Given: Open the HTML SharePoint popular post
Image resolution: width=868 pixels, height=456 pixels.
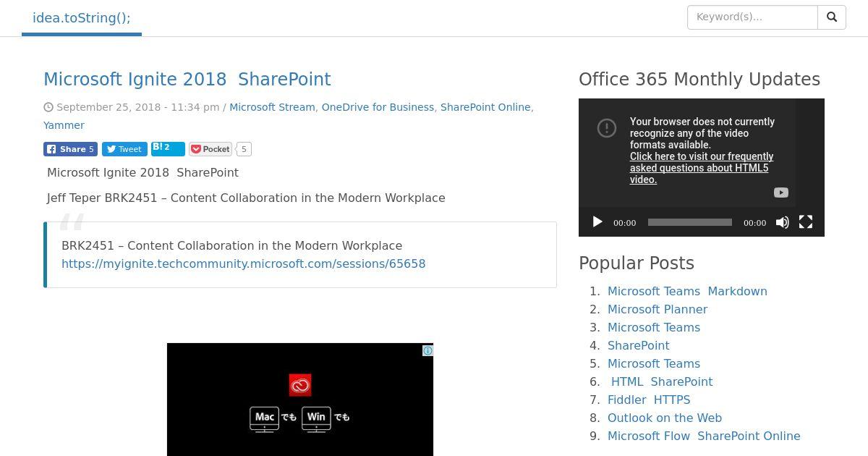Looking at the screenshot, I should [x=662, y=381].
